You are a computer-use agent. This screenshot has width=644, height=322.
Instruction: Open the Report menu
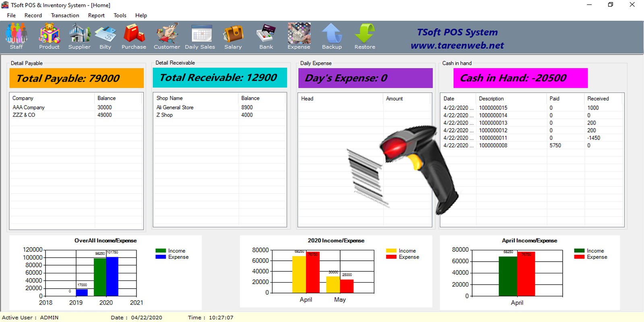[x=96, y=15]
